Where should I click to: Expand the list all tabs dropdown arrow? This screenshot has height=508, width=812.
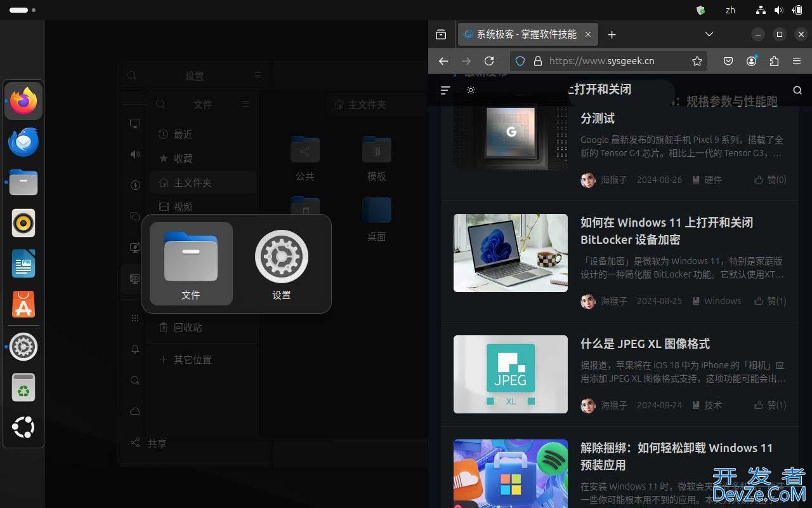[709, 34]
